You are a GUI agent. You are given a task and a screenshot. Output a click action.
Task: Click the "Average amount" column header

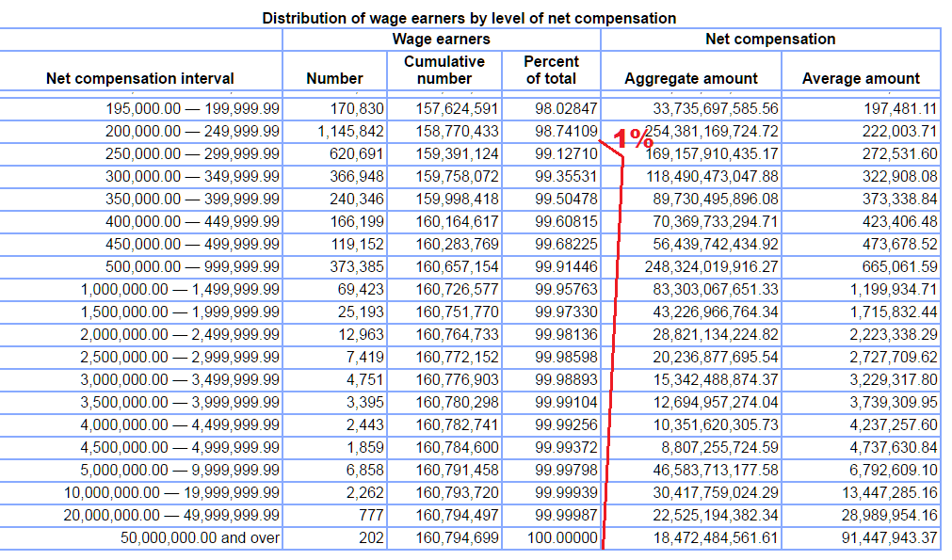(x=861, y=79)
